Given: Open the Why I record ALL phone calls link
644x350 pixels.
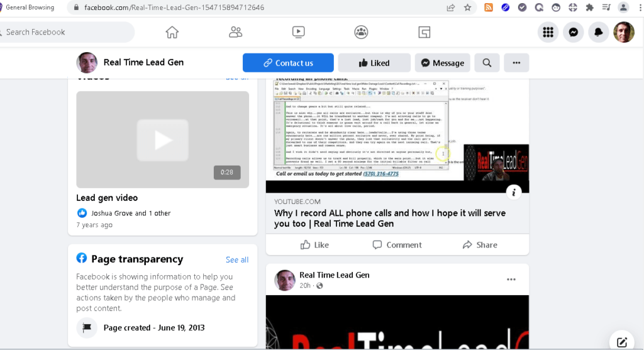Looking at the screenshot, I should 390,218.
